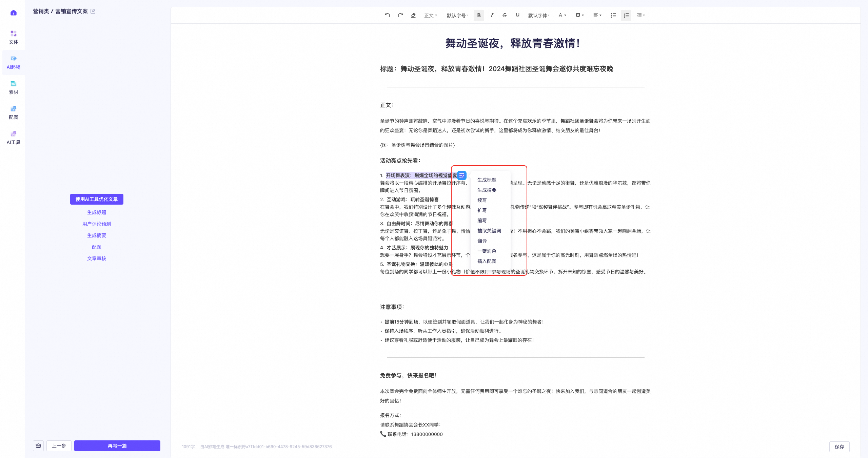This screenshot has height=458, width=868.
Task: Open the 配图 sidebar panel
Action: pos(14,113)
